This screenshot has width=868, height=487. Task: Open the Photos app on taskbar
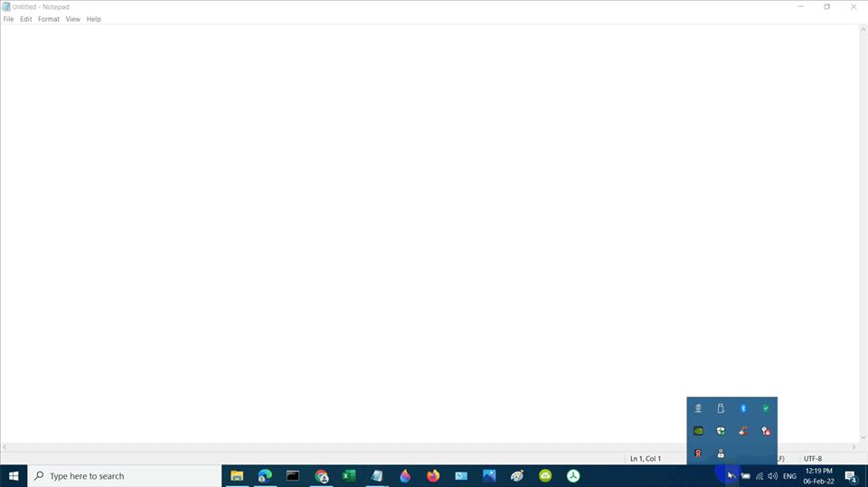pos(489,475)
